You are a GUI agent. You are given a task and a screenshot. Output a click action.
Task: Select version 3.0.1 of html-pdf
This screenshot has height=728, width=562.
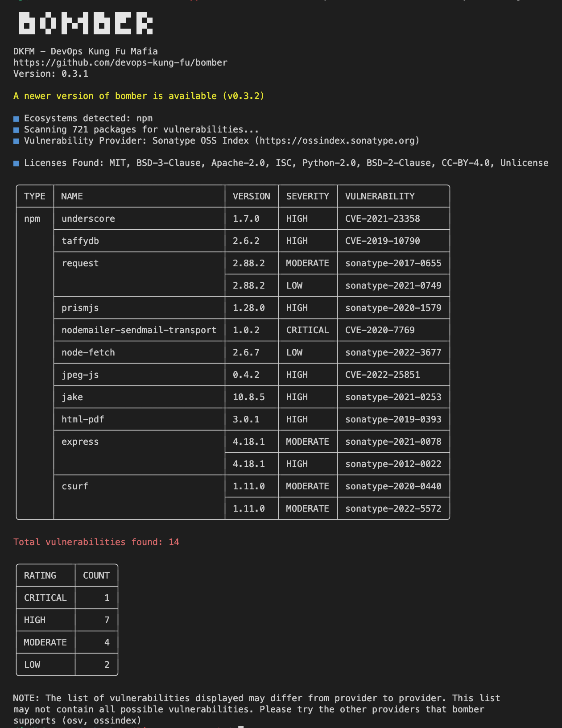pyautogui.click(x=246, y=419)
